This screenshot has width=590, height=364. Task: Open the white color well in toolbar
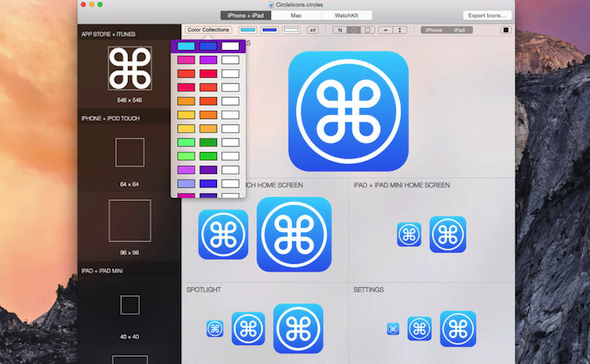click(x=291, y=30)
